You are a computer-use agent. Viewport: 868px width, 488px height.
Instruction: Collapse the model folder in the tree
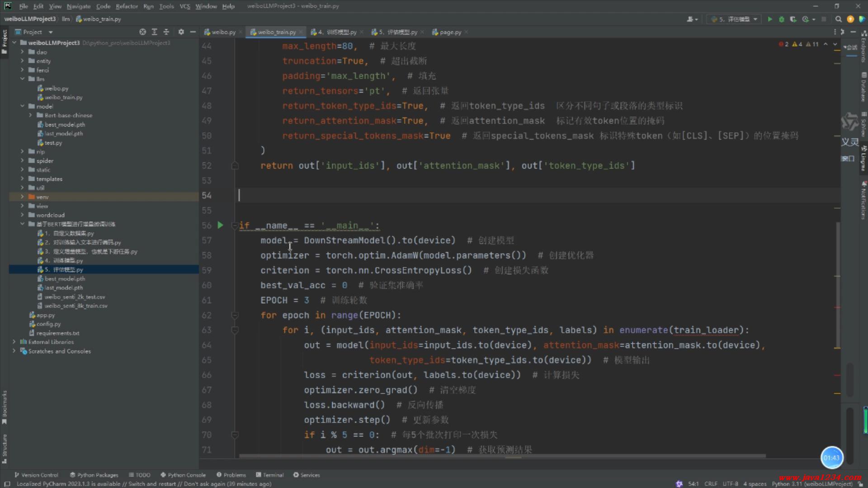pos(22,106)
